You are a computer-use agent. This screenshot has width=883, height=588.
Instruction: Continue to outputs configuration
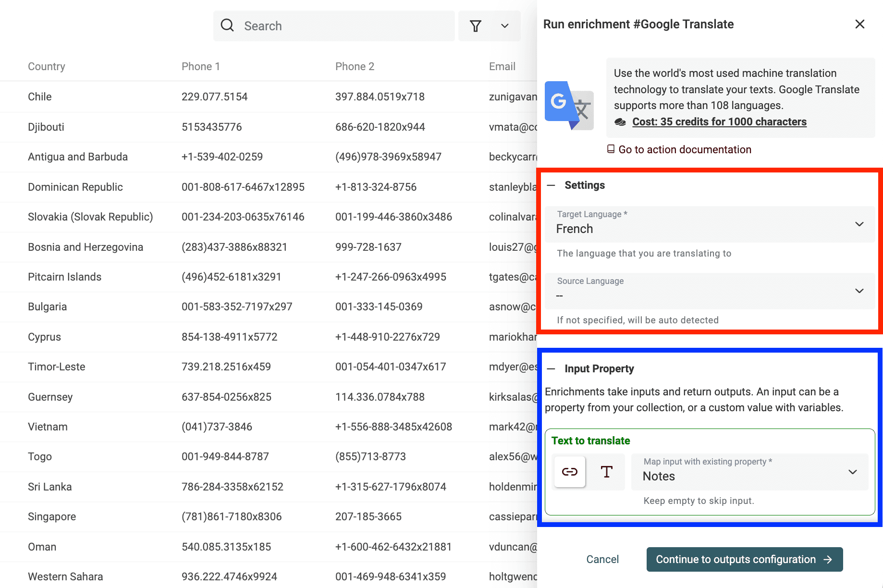745,559
